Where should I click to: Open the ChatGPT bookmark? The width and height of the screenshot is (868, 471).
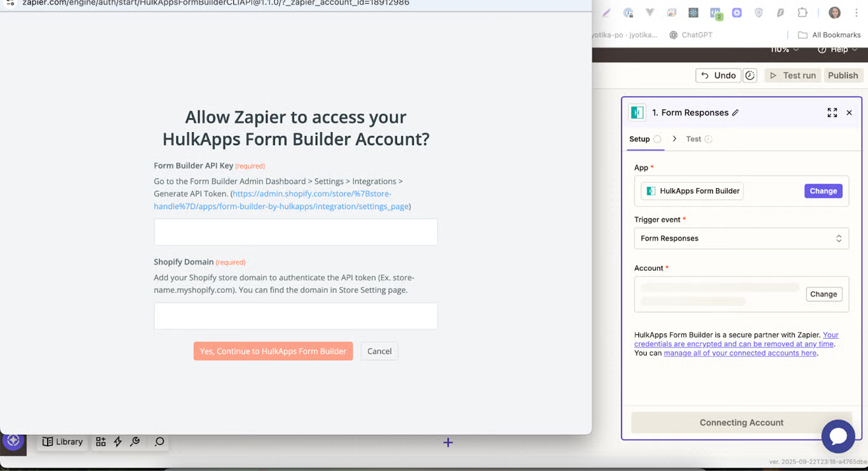(x=691, y=35)
